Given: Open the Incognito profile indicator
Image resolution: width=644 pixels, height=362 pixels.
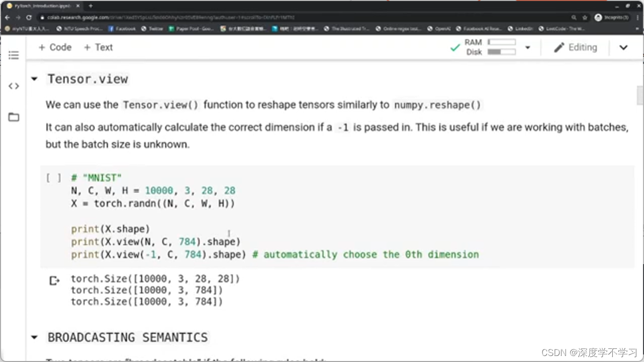Looking at the screenshot, I should coord(611,17).
